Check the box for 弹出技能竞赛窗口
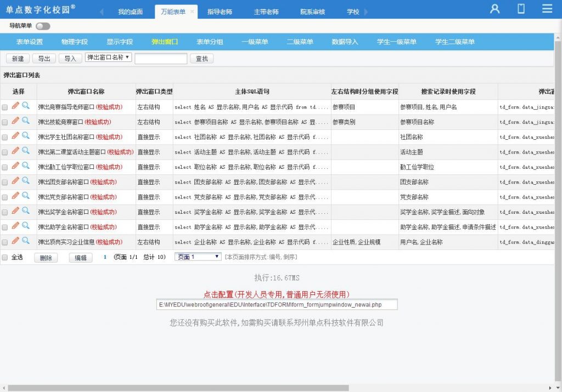This screenshot has height=392, width=562. pyautogui.click(x=4, y=122)
